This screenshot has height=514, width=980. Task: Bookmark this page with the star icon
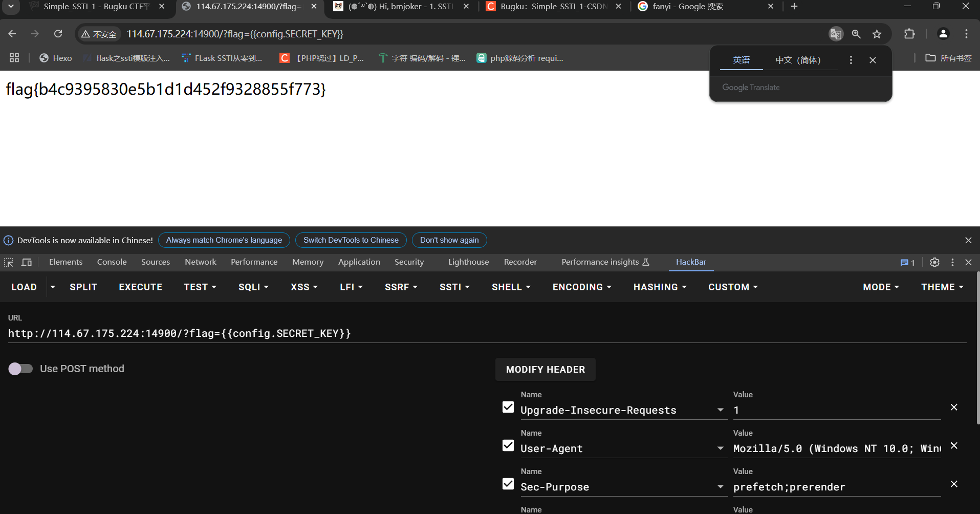[x=877, y=34]
